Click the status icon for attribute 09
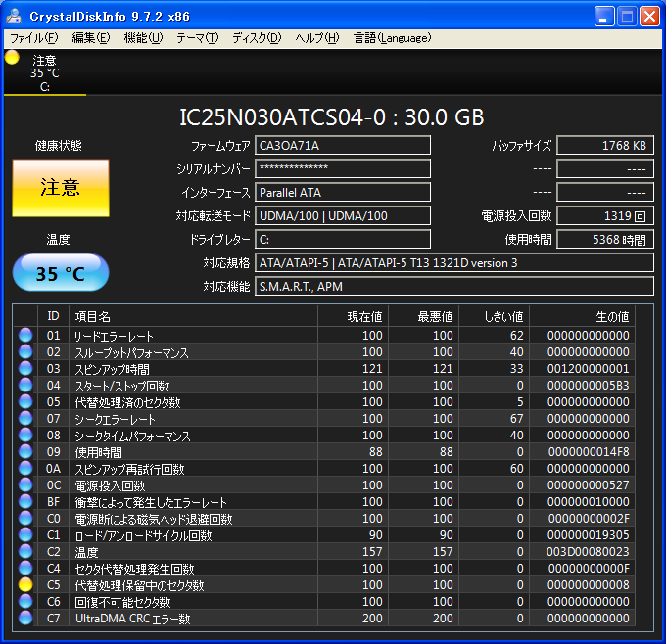The width and height of the screenshot is (666, 644). pos(25,452)
